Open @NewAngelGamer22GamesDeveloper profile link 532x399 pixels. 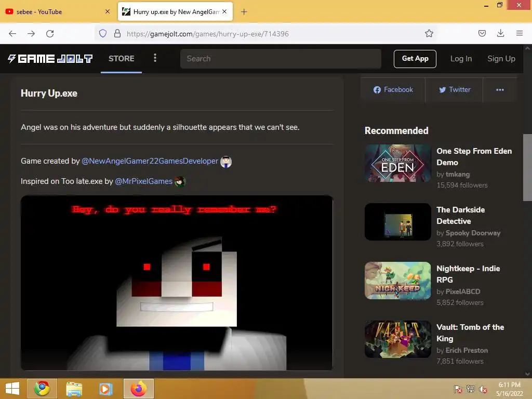coord(150,161)
